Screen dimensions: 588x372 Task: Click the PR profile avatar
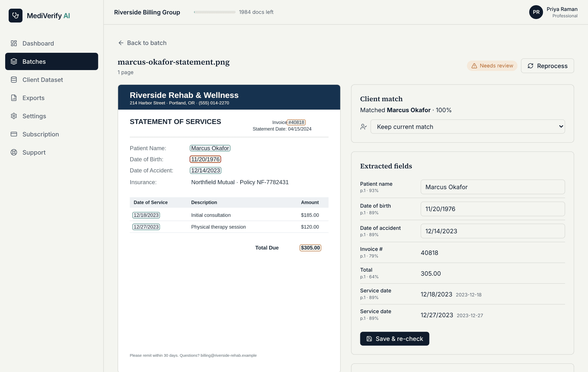(x=536, y=12)
